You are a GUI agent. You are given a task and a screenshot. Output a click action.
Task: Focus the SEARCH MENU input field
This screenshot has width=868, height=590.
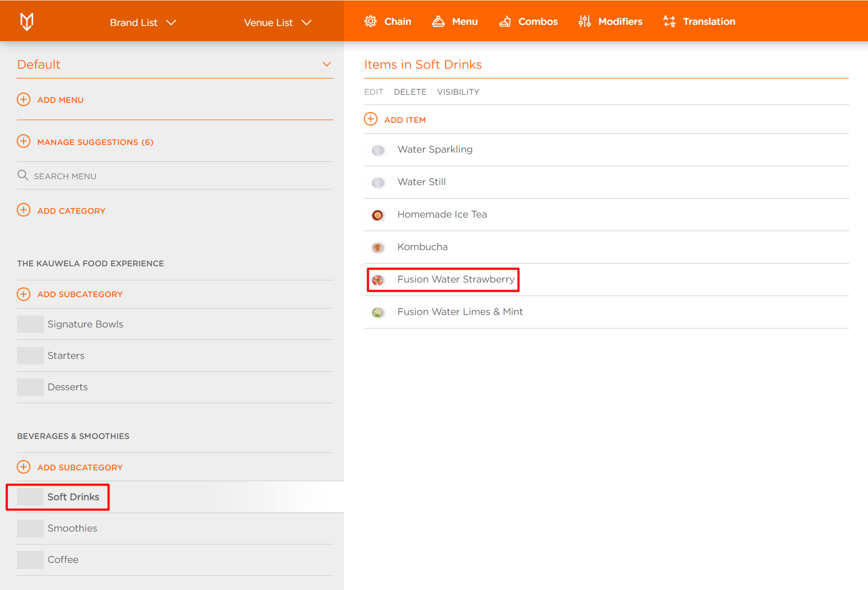[x=175, y=176]
